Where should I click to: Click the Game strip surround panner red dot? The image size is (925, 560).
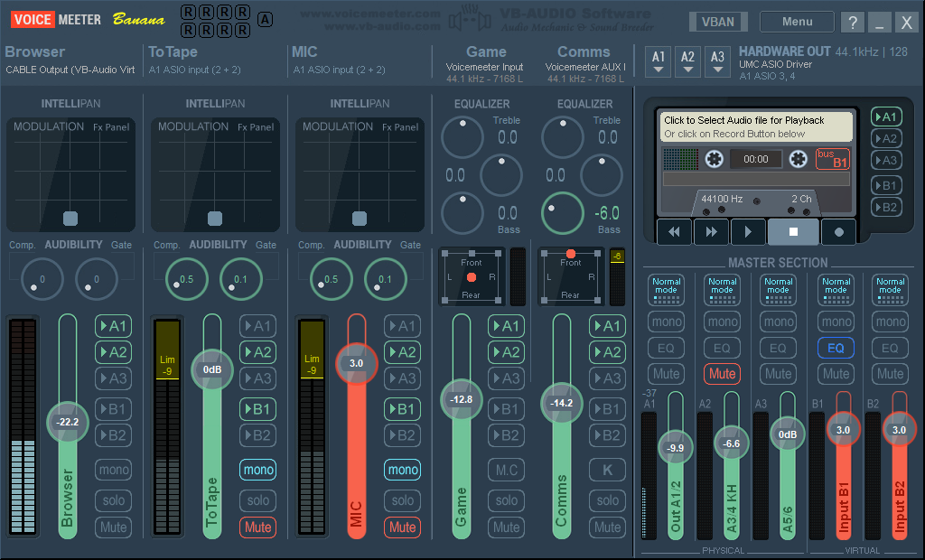point(472,277)
